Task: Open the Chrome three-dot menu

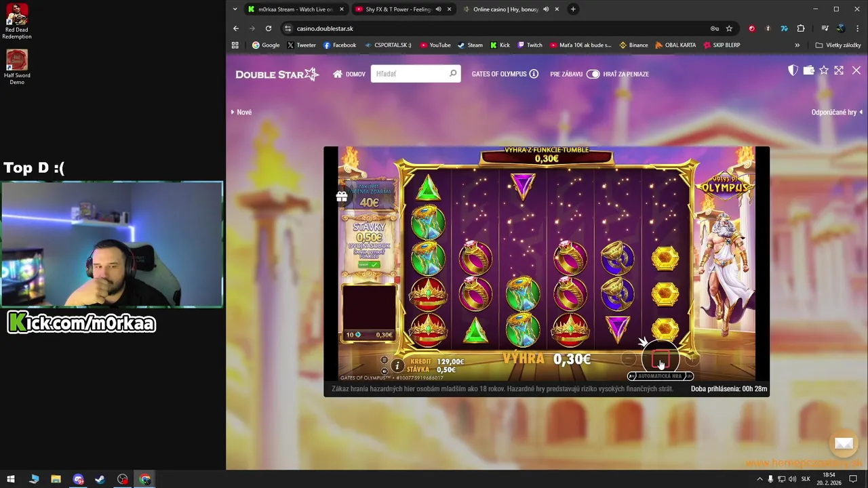Action: (858, 28)
